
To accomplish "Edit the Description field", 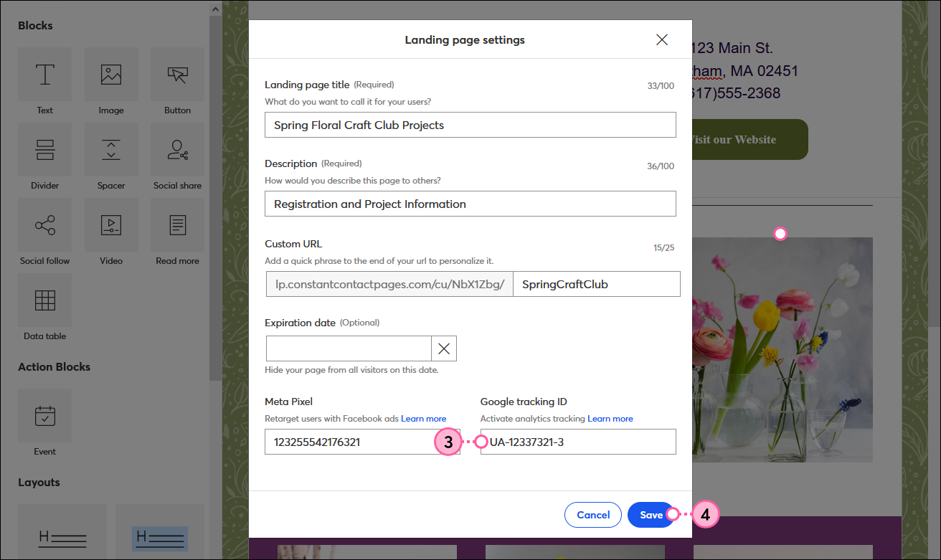I will [471, 204].
